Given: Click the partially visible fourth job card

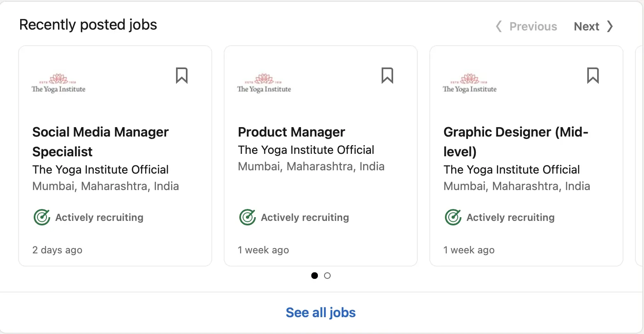Looking at the screenshot, I should pyautogui.click(x=640, y=156).
